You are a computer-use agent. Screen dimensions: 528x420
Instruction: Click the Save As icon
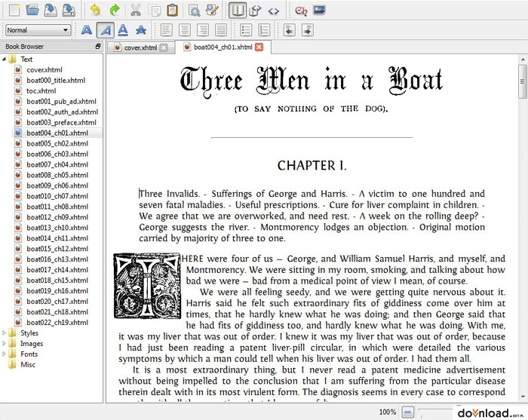pos(69,10)
